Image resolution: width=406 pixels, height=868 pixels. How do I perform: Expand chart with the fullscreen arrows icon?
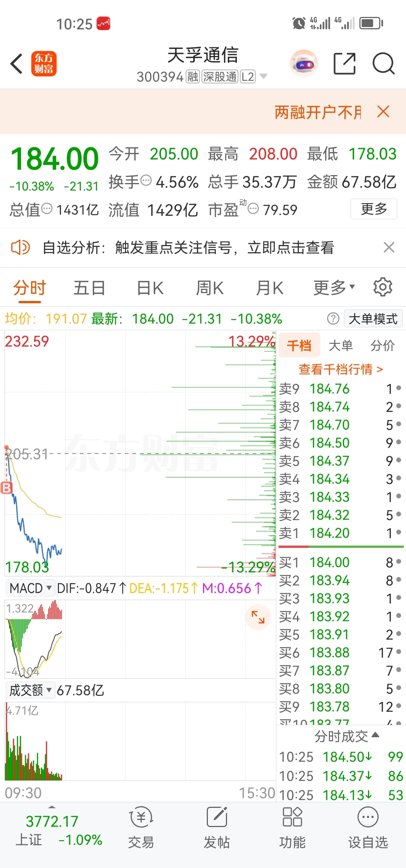coord(258,617)
